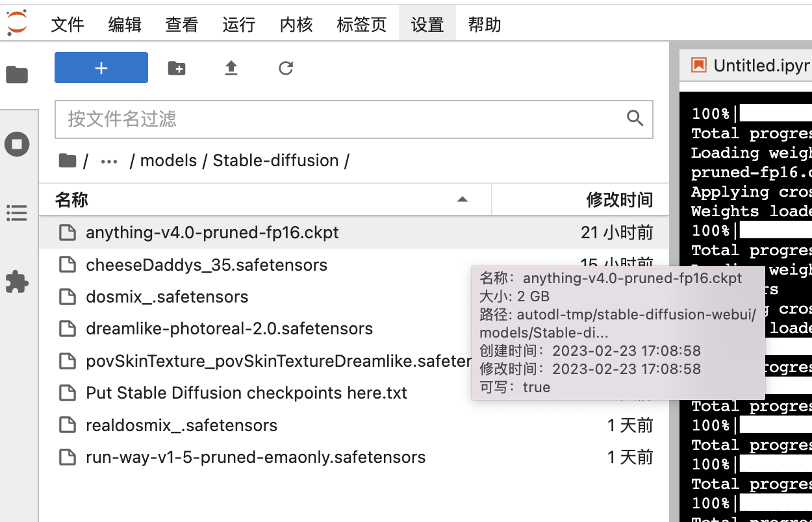This screenshot has height=522, width=812.
Task: Go to root folder breadcrumb icon
Action: pos(68,160)
